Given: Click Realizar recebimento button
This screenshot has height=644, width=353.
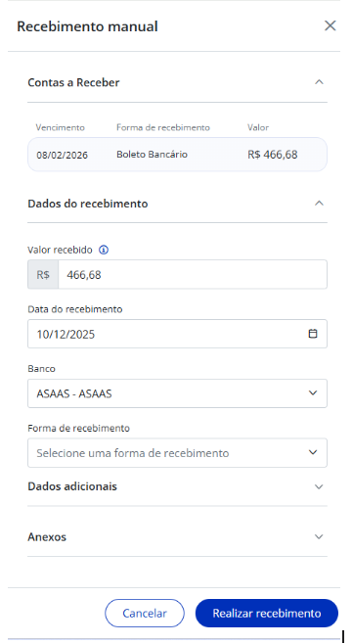Looking at the screenshot, I should (267, 614).
